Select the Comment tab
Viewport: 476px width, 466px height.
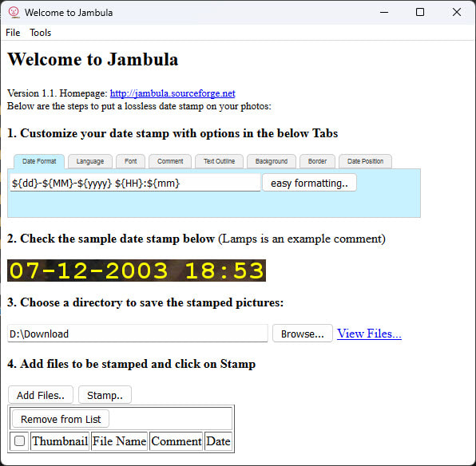(170, 161)
